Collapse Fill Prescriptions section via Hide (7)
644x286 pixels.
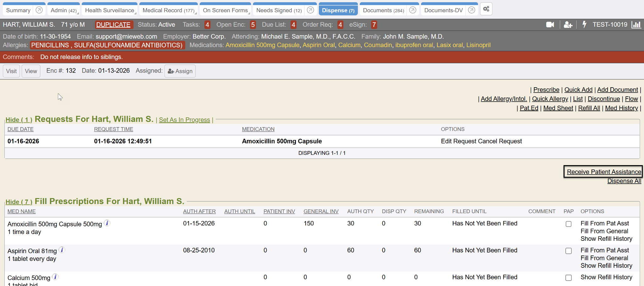[x=19, y=202]
